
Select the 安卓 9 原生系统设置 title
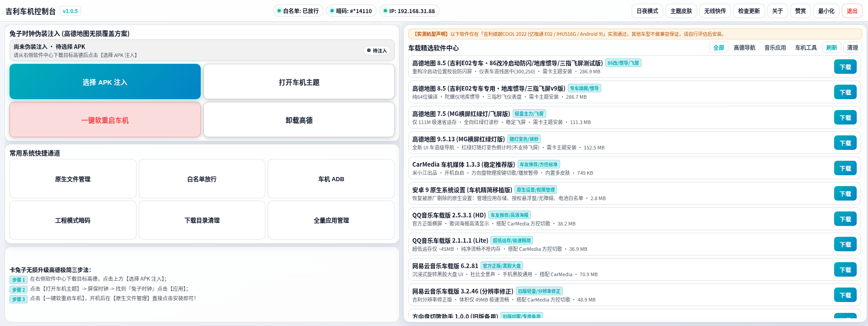coord(462,190)
